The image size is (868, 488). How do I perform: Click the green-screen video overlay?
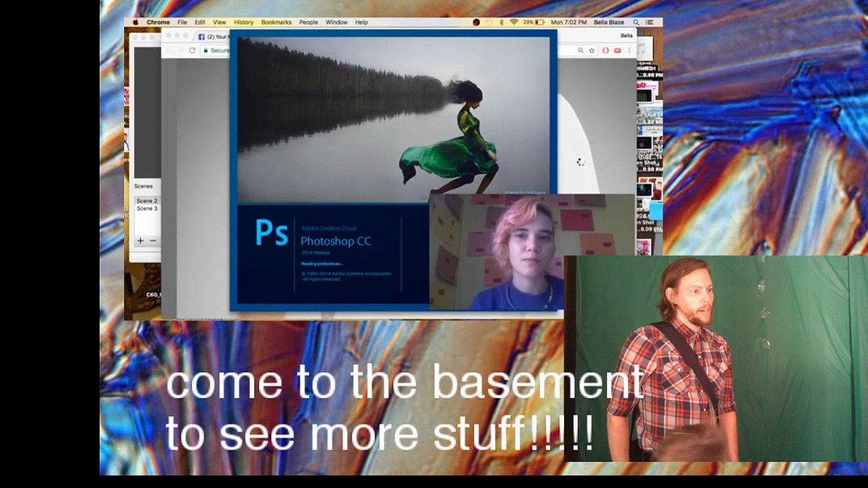pos(715,359)
